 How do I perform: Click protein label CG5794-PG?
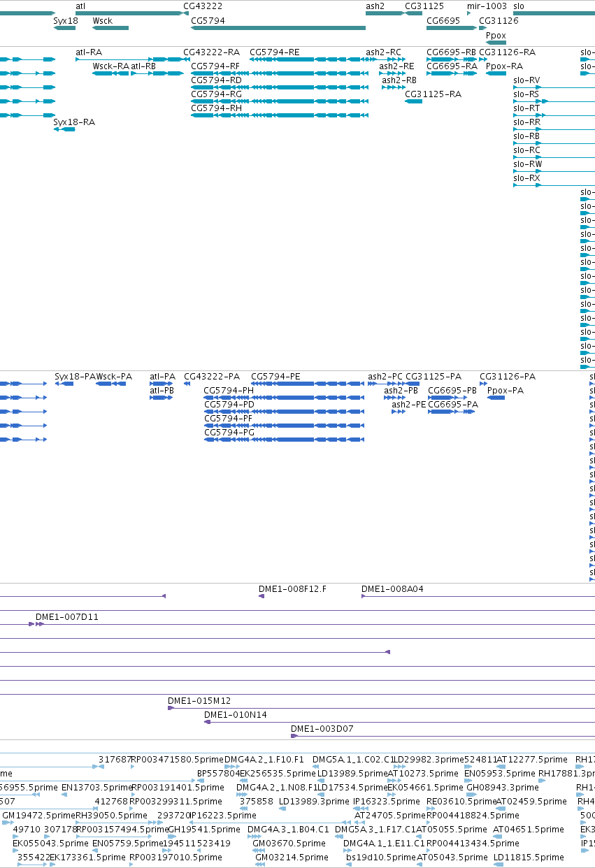point(229,433)
